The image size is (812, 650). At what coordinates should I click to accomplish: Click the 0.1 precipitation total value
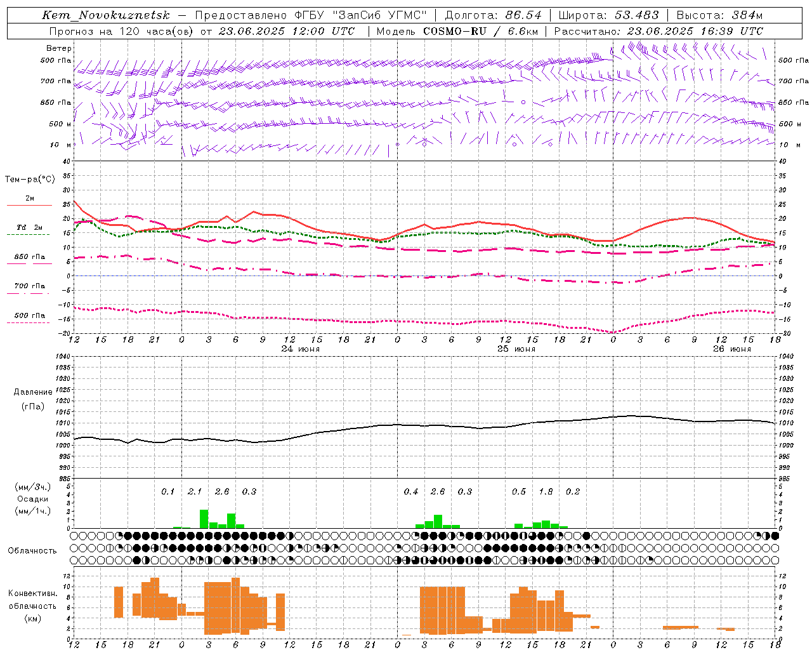pyautogui.click(x=167, y=491)
